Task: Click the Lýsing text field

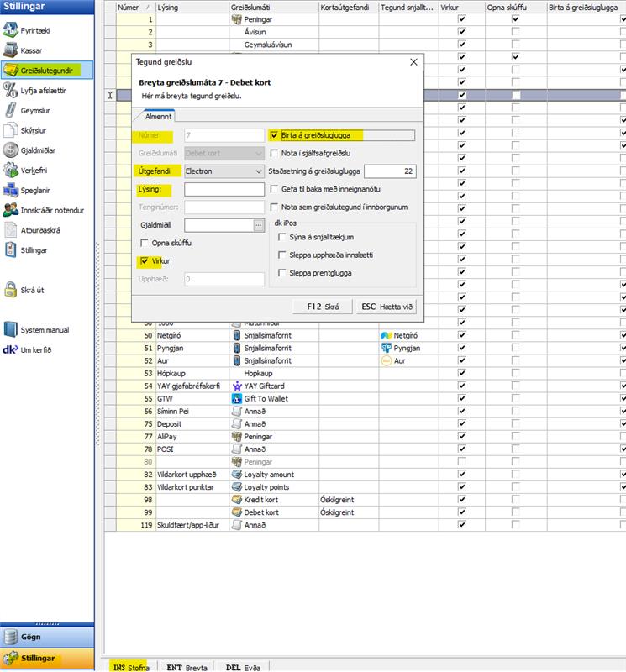Action: tap(224, 189)
